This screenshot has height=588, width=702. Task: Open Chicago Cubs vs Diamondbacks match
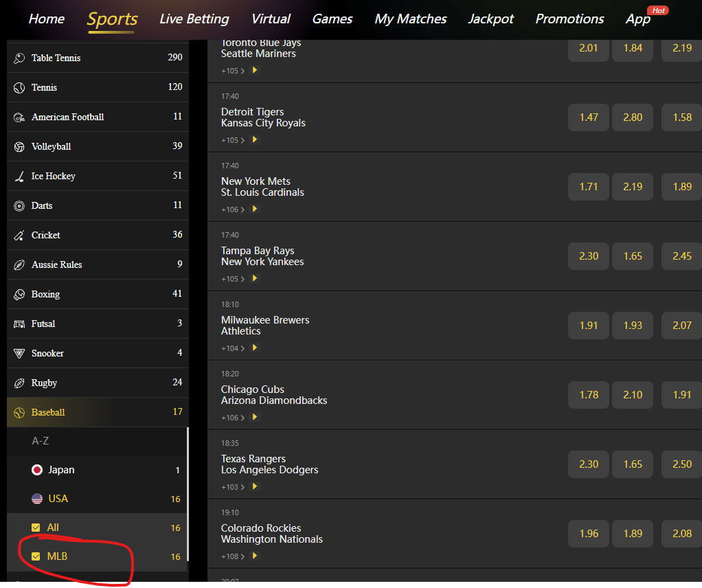point(274,395)
